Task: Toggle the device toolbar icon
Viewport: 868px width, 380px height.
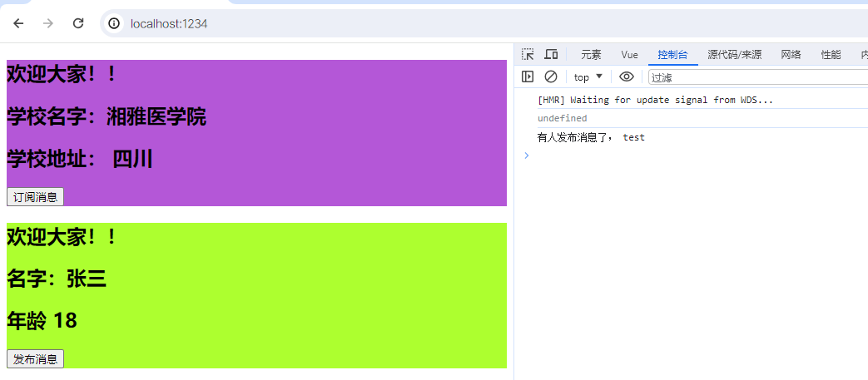Action: 551,54
